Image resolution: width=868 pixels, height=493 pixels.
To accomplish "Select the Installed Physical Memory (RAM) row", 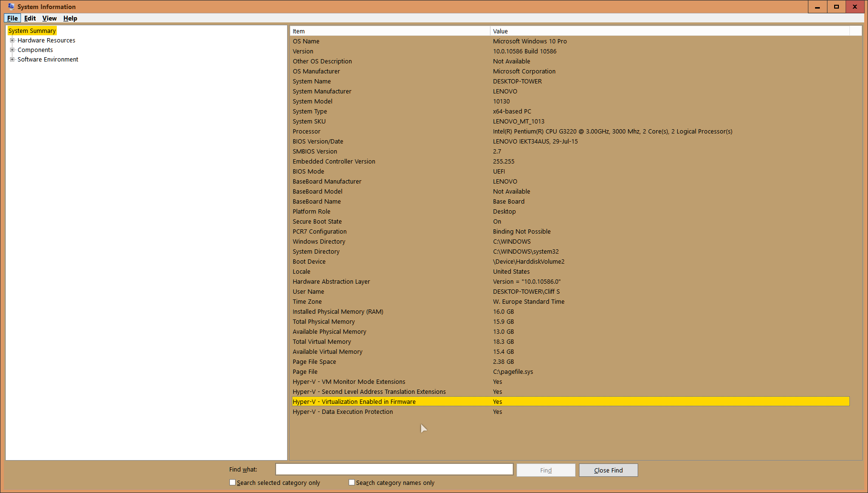I will [570, 311].
